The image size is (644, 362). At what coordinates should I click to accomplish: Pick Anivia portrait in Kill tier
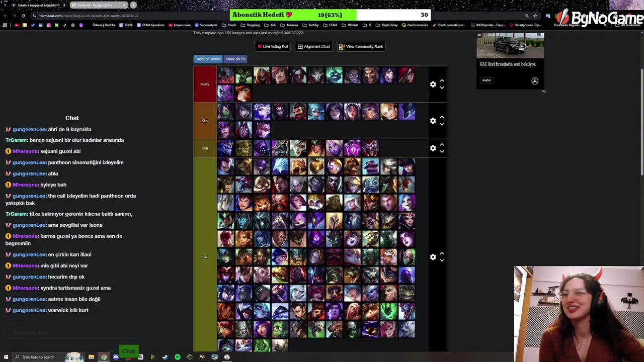[280, 166]
